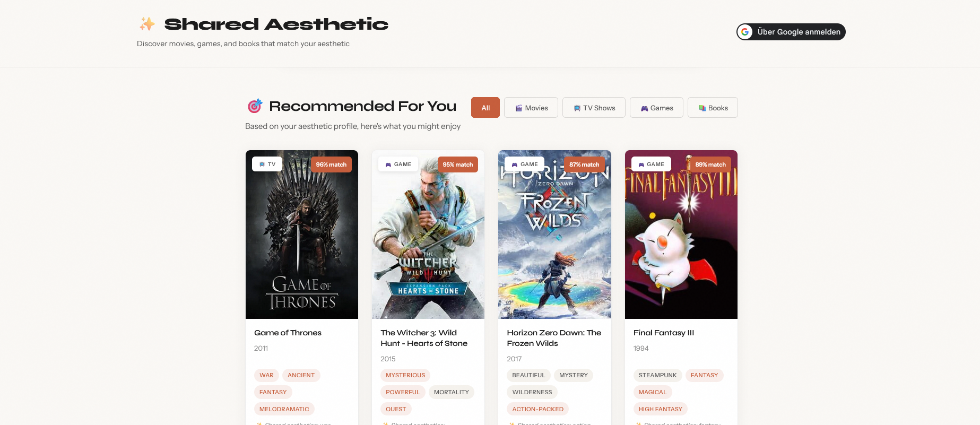The height and width of the screenshot is (425, 980).
Task: Filter recommendations by Movies
Action: (531, 108)
